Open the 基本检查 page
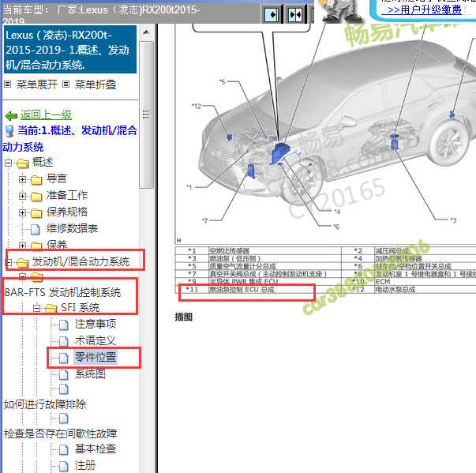Viewport: 476px width, 473px height. pos(96,449)
